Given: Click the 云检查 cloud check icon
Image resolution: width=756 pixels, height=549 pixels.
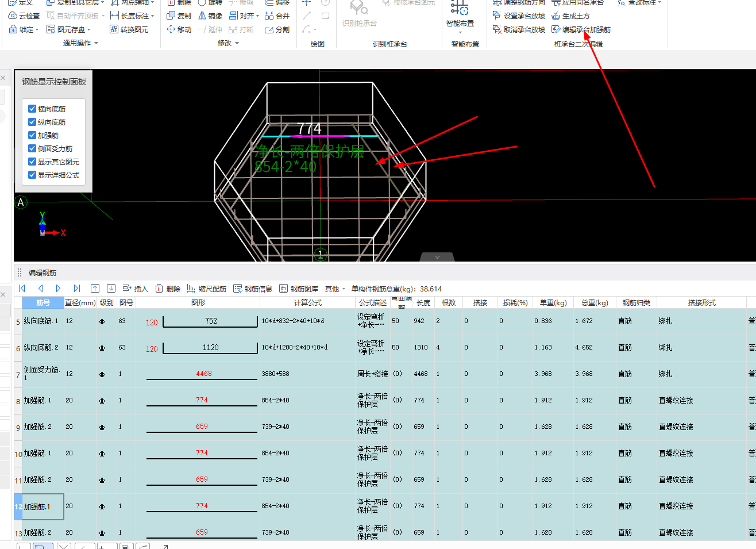Looking at the screenshot, I should pyautogui.click(x=13, y=16).
